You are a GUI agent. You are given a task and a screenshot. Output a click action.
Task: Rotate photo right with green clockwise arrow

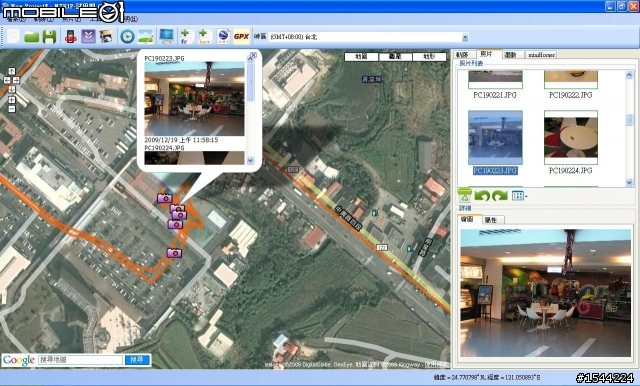[x=500, y=195]
